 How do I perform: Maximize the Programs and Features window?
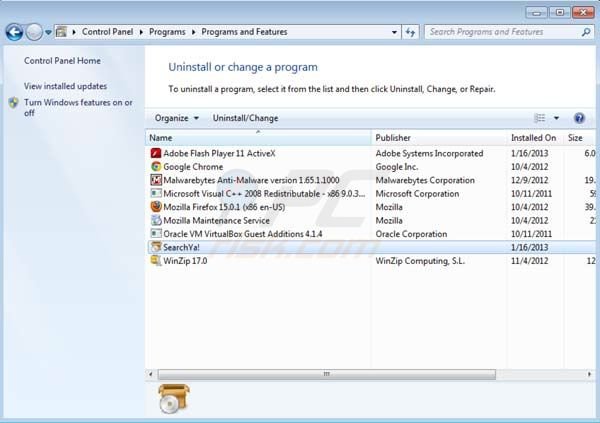(559, 13)
